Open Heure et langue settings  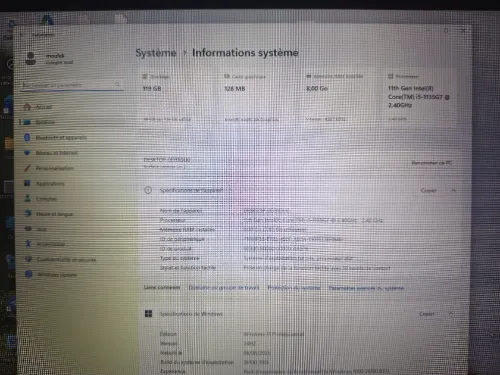(54, 214)
